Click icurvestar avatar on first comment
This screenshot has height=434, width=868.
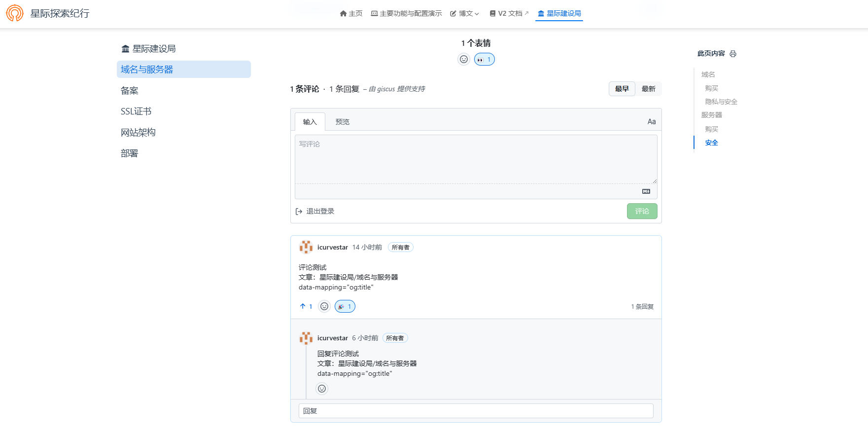coord(306,247)
